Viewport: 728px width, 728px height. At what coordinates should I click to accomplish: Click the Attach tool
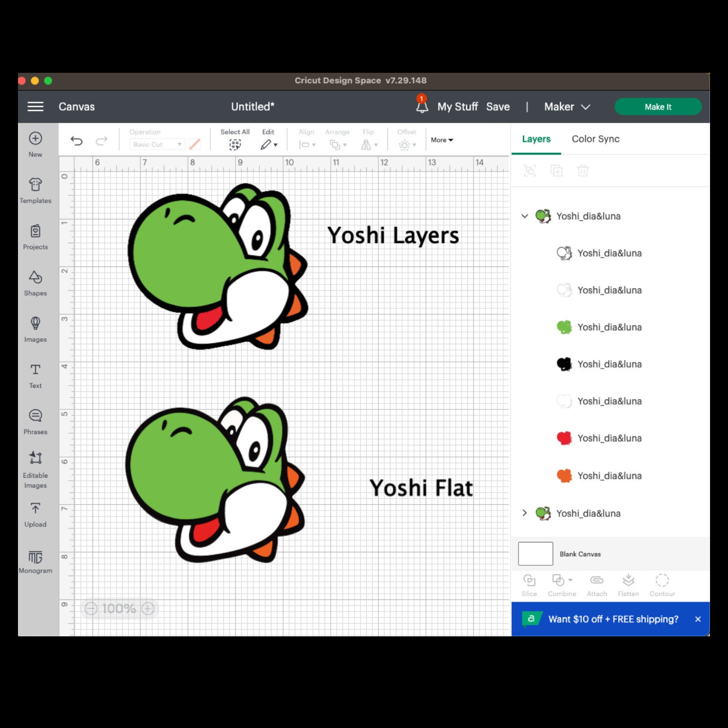tap(597, 585)
